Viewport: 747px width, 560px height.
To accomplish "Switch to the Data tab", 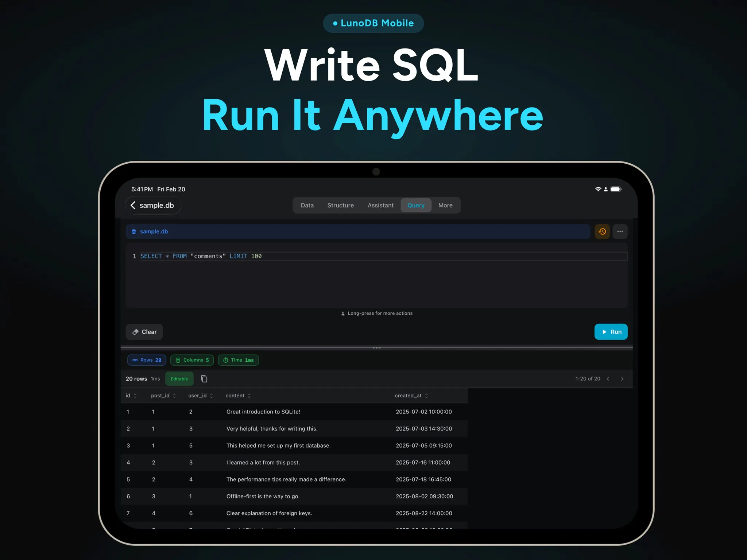I will (307, 205).
